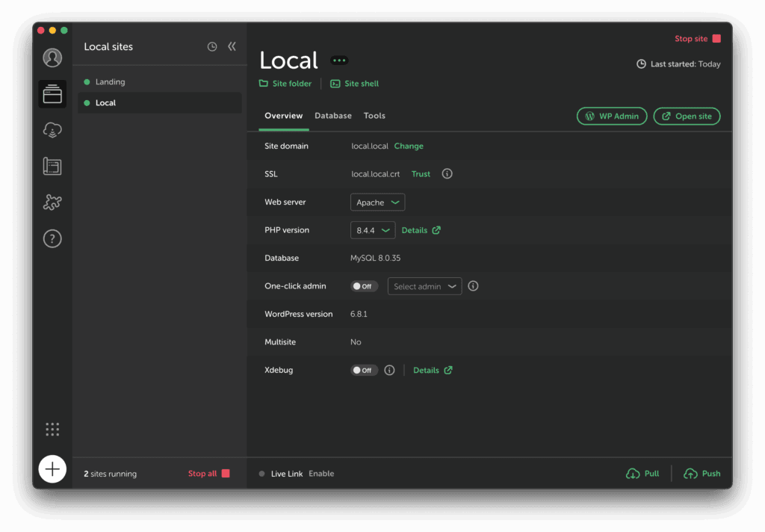Click the Stop all text

pos(202,474)
